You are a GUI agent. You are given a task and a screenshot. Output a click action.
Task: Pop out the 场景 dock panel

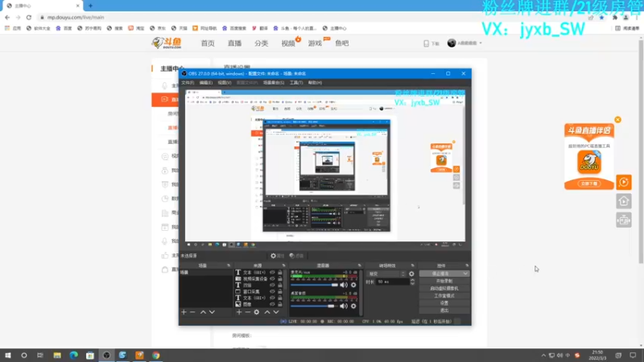pyautogui.click(x=229, y=265)
